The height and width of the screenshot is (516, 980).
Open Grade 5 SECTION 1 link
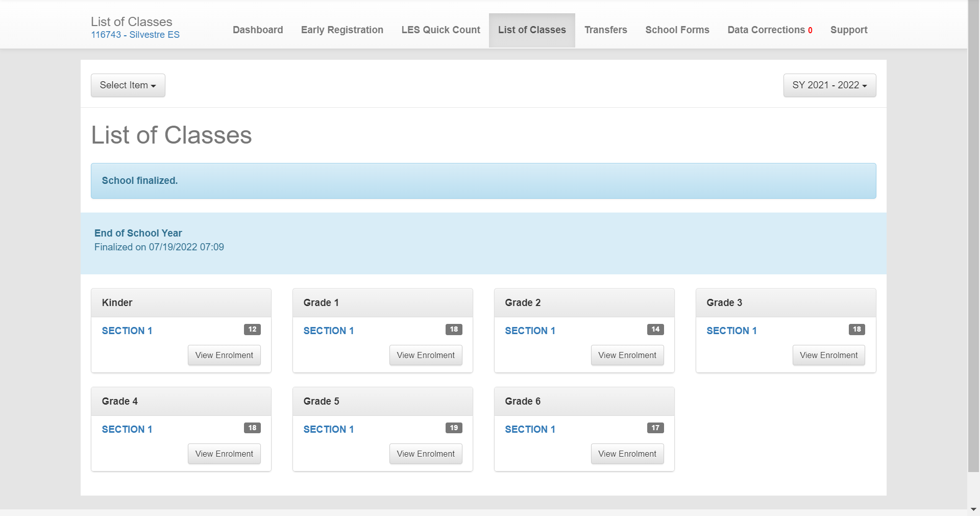pos(329,429)
